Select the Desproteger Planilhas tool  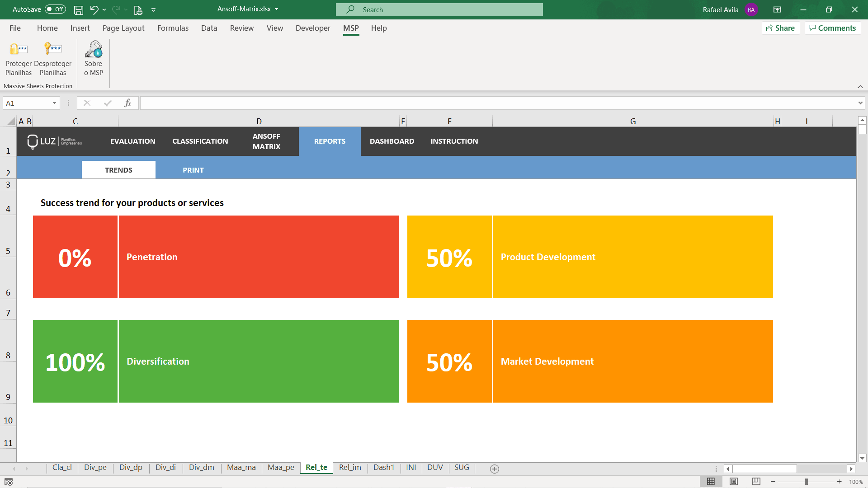pos(53,59)
